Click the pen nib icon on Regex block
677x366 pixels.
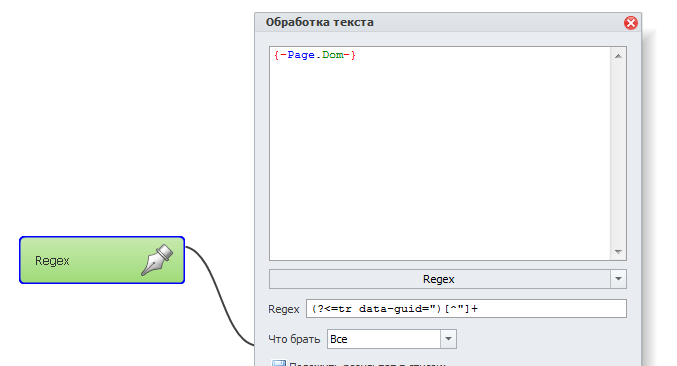[157, 259]
